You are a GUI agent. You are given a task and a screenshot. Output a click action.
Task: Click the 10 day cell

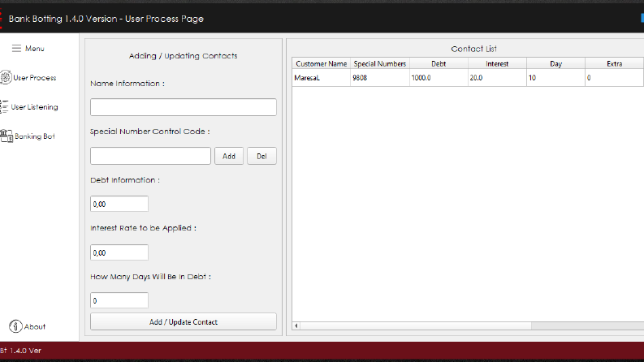[x=555, y=78]
